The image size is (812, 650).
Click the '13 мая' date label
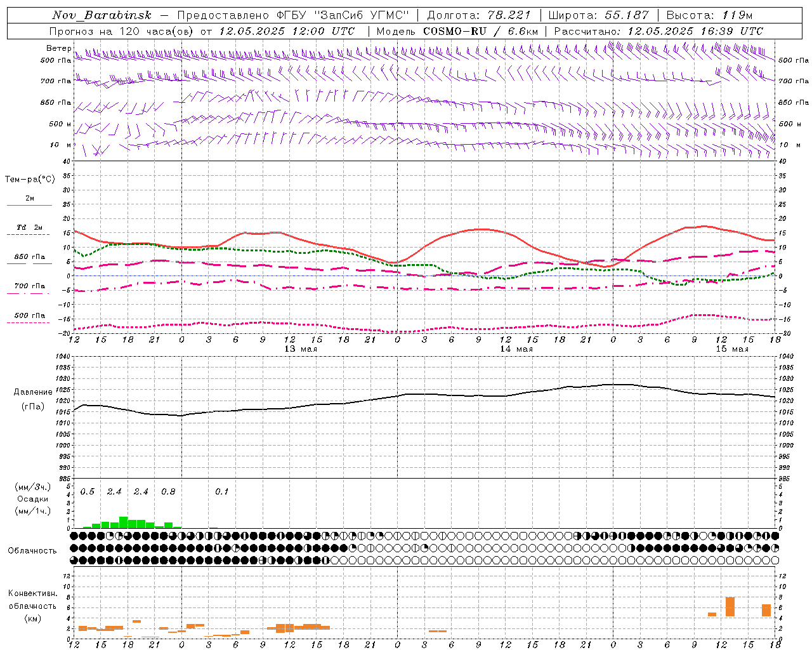click(x=301, y=349)
